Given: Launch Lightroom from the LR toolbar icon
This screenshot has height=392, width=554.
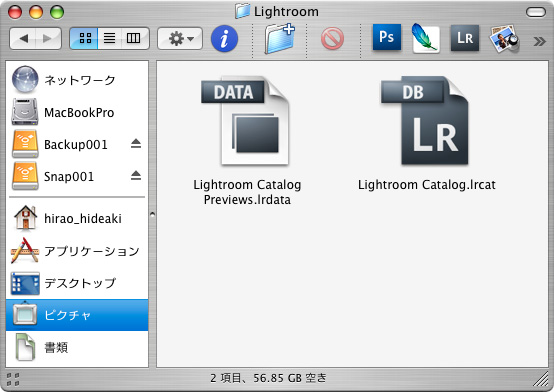Looking at the screenshot, I should click(x=465, y=38).
